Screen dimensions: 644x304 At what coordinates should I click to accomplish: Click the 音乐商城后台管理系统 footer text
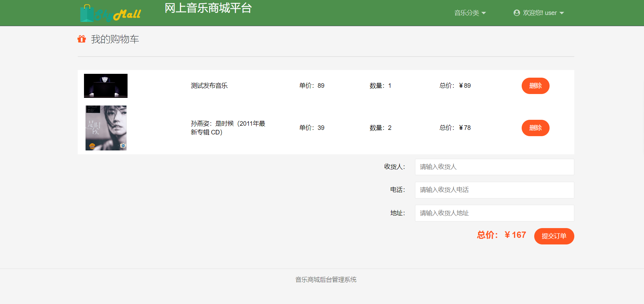click(326, 280)
